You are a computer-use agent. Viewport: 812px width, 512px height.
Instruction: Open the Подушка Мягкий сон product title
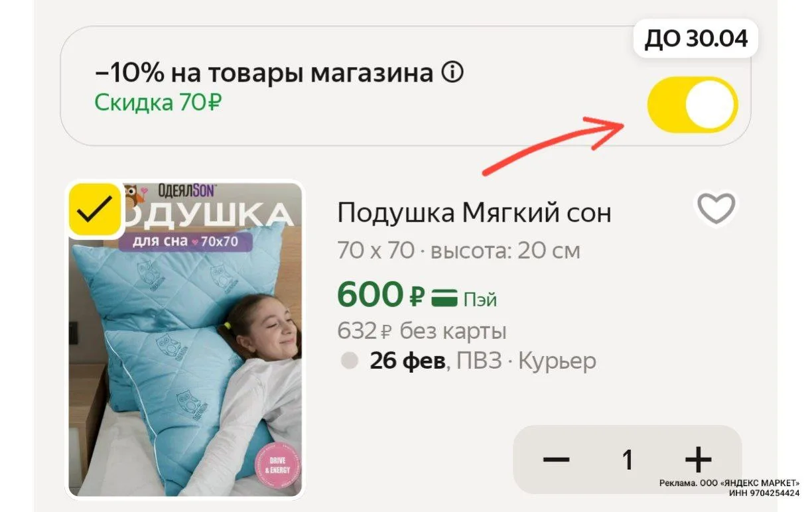coord(474,213)
